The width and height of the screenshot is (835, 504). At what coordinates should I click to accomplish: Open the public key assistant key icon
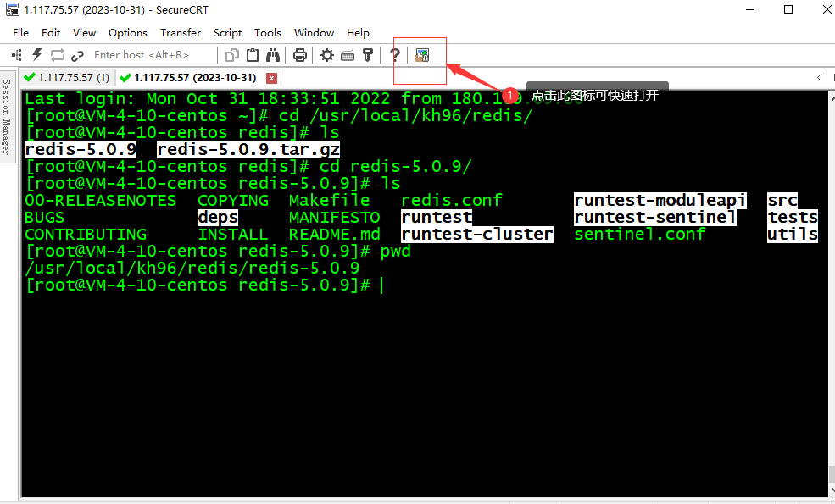368,55
